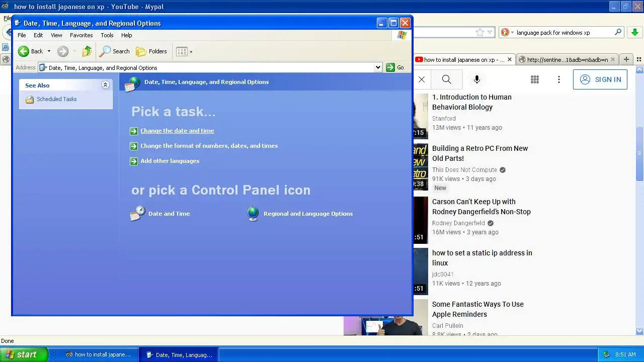This screenshot has height=362, width=644.
Task: Collapse the See Also panel
Action: pos(105,85)
